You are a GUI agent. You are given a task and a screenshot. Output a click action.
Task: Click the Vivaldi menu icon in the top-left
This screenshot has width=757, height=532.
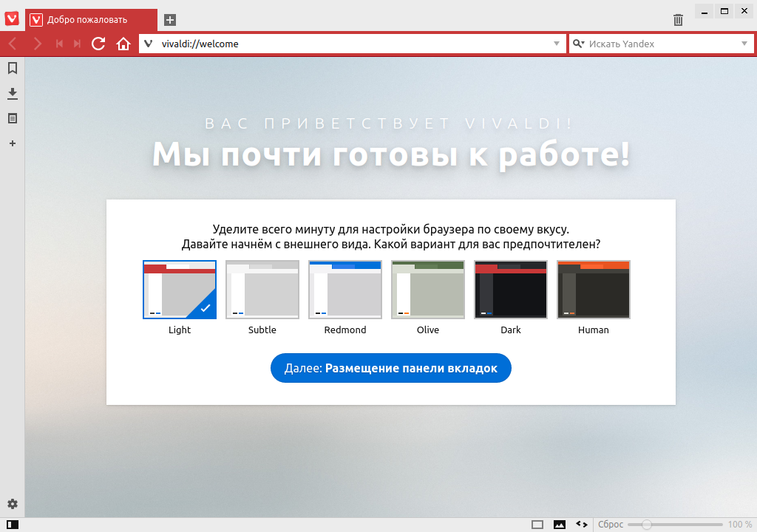pyautogui.click(x=10, y=18)
